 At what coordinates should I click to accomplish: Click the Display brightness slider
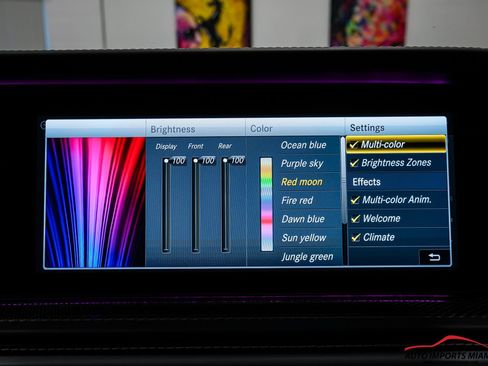166,206
